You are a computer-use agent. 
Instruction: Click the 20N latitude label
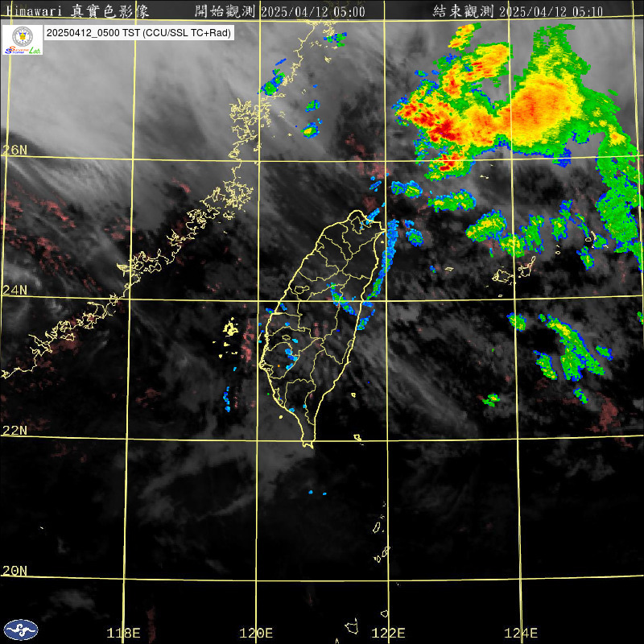click(x=14, y=571)
